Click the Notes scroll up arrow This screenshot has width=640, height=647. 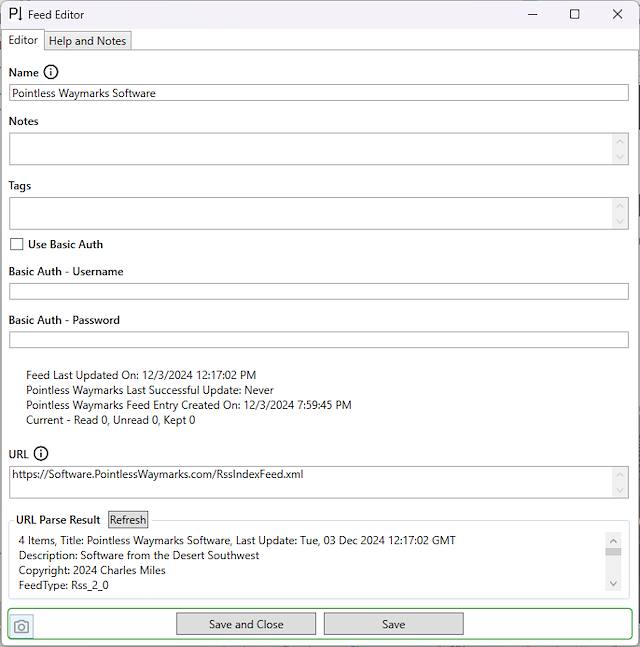[620, 141]
